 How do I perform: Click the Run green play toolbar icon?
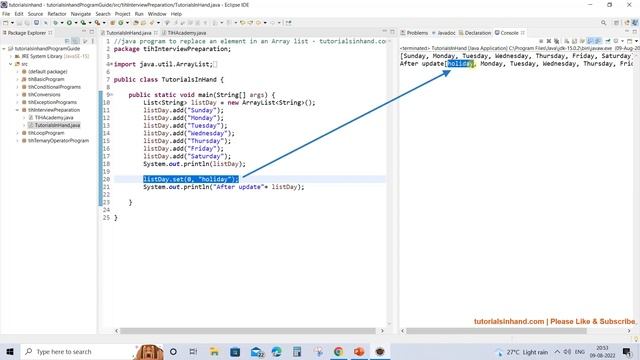(69, 23)
